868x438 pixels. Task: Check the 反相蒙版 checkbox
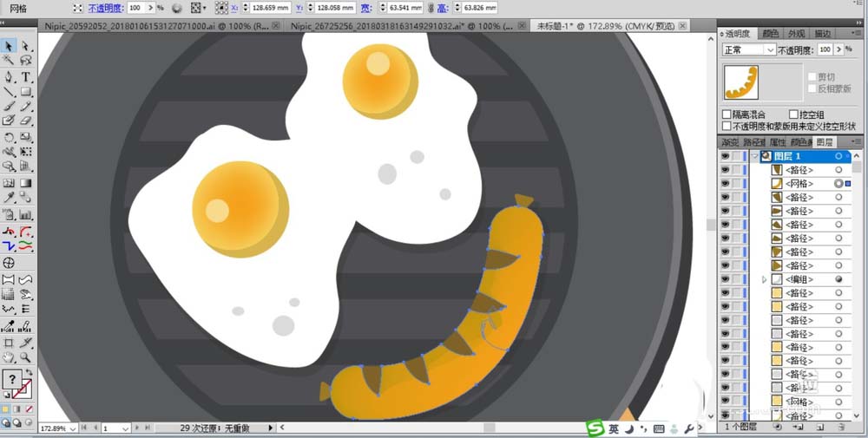(x=812, y=88)
